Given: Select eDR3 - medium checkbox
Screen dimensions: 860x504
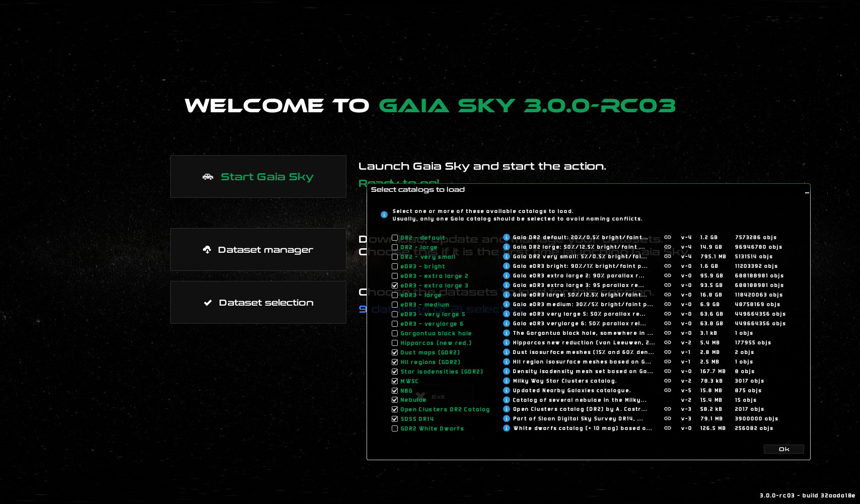Looking at the screenshot, I should coord(395,305).
